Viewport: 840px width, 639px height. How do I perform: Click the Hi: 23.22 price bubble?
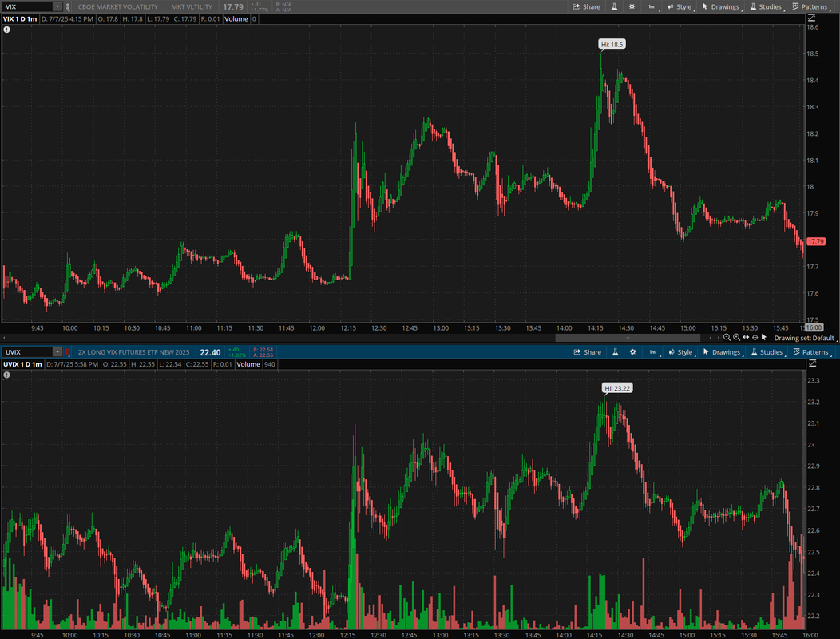617,388
